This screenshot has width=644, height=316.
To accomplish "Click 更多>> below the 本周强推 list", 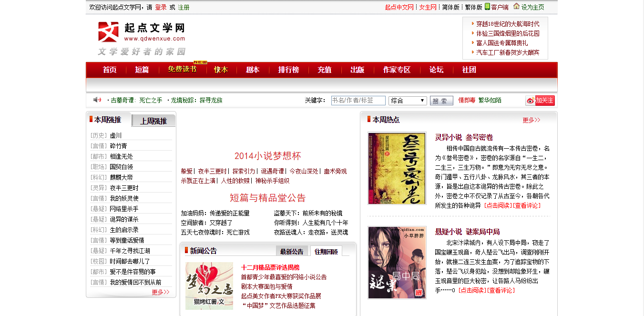I will [161, 292].
